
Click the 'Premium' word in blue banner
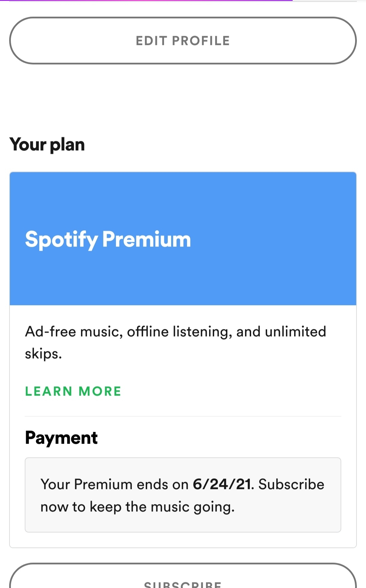147,239
